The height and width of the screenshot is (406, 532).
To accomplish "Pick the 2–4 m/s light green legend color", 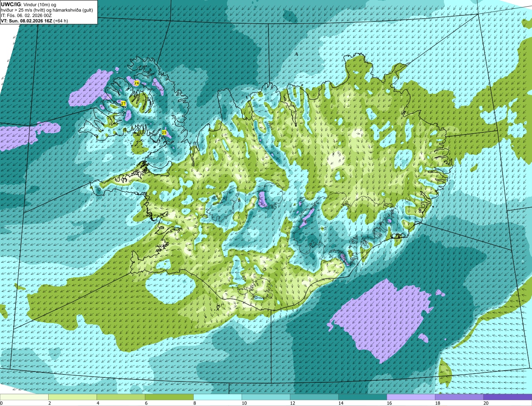I will [72, 397].
